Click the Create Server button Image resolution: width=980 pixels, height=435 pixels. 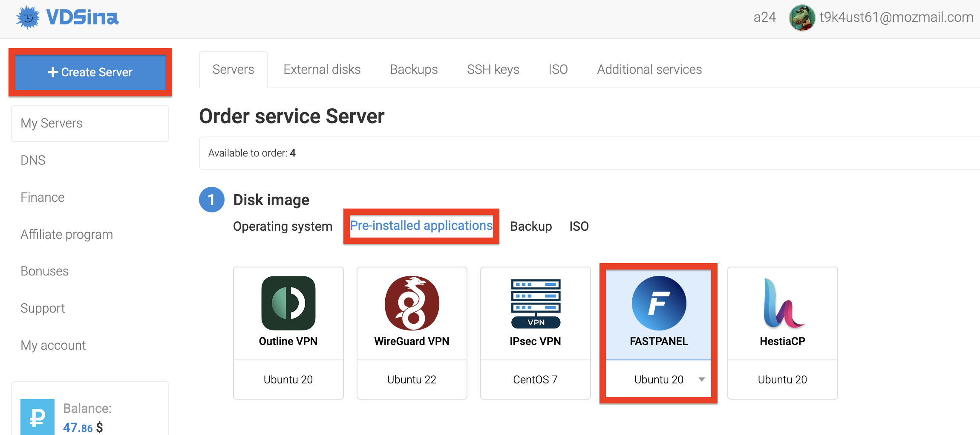[90, 72]
